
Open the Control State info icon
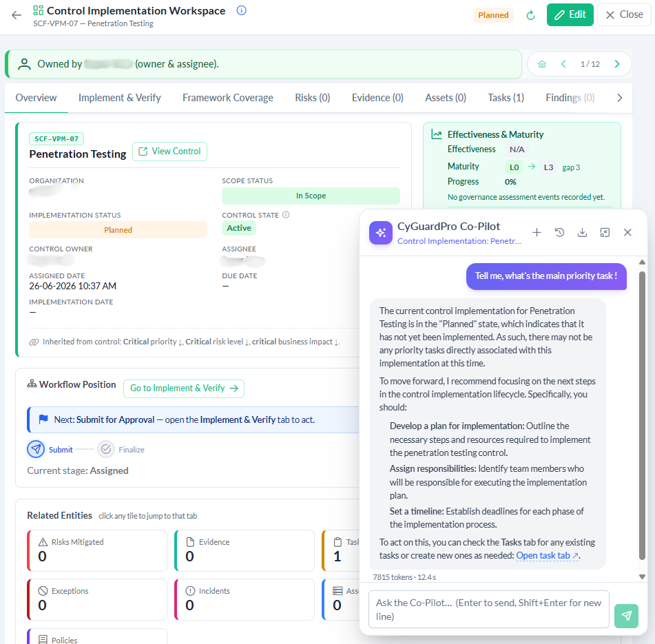coord(286,215)
